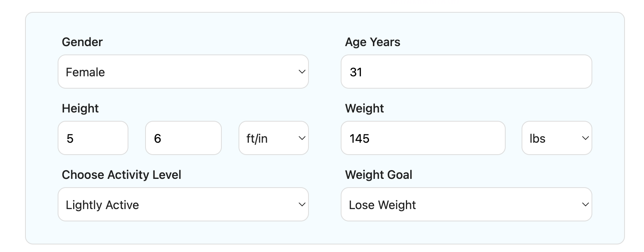Expand the Weight Goal dropdown
The image size is (644, 252).
[466, 204]
